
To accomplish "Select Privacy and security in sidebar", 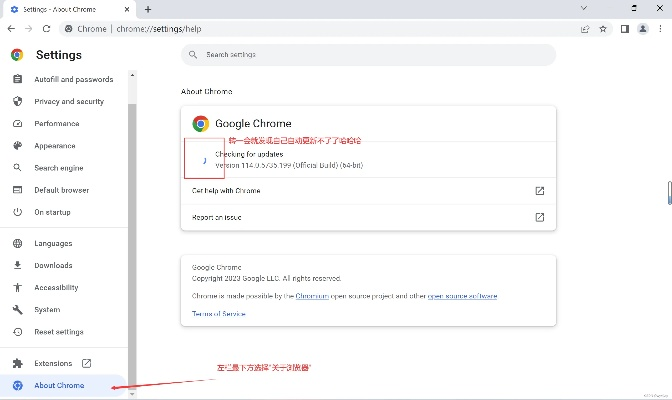I will [68, 101].
